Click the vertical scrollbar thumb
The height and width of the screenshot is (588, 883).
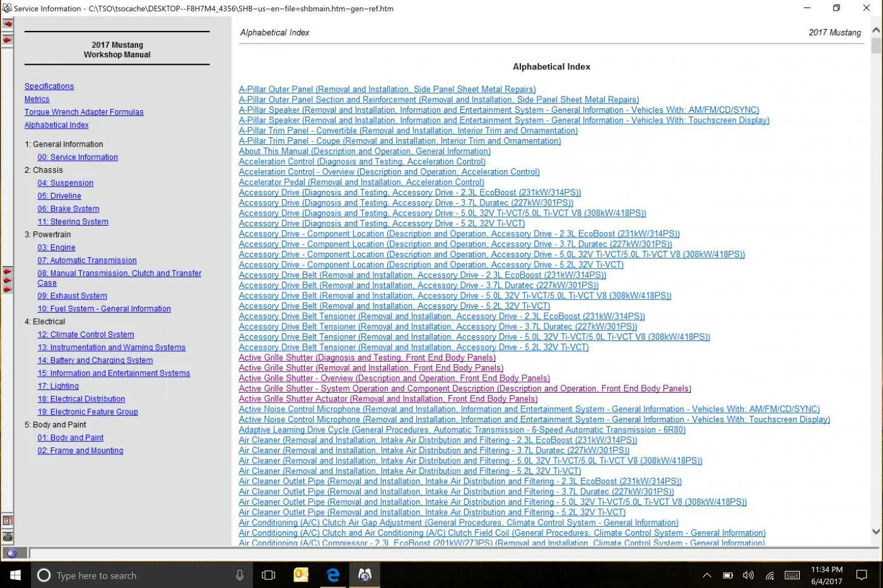pyautogui.click(x=876, y=46)
